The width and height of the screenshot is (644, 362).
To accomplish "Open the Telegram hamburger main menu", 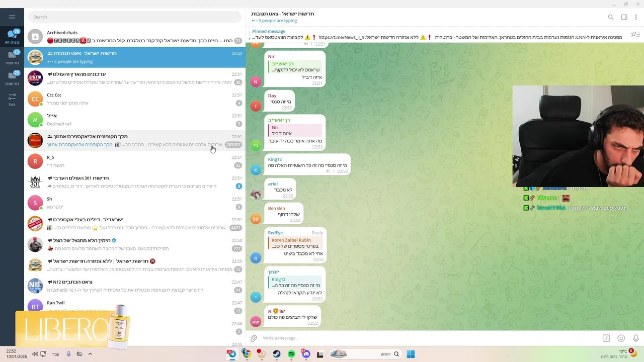I will (12, 17).
